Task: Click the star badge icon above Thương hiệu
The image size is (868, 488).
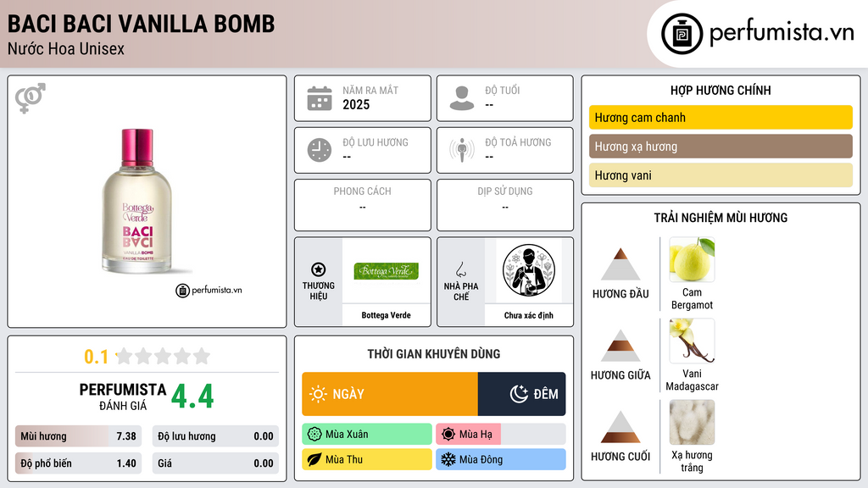Action: click(319, 269)
